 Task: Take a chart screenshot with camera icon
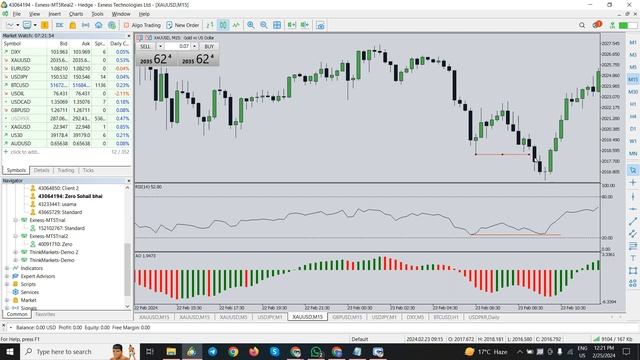(x=320, y=25)
